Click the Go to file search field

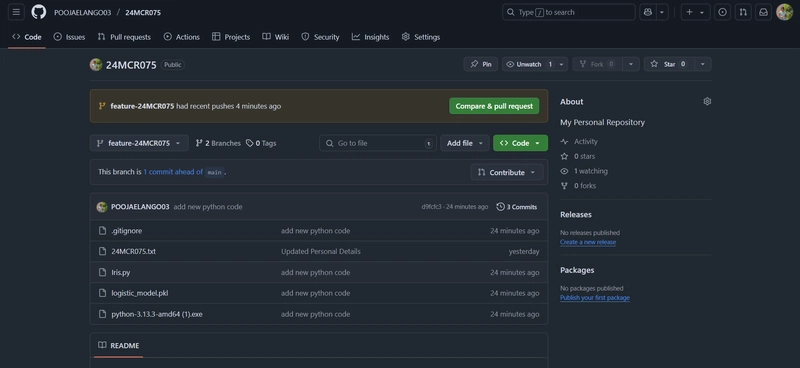(x=378, y=143)
